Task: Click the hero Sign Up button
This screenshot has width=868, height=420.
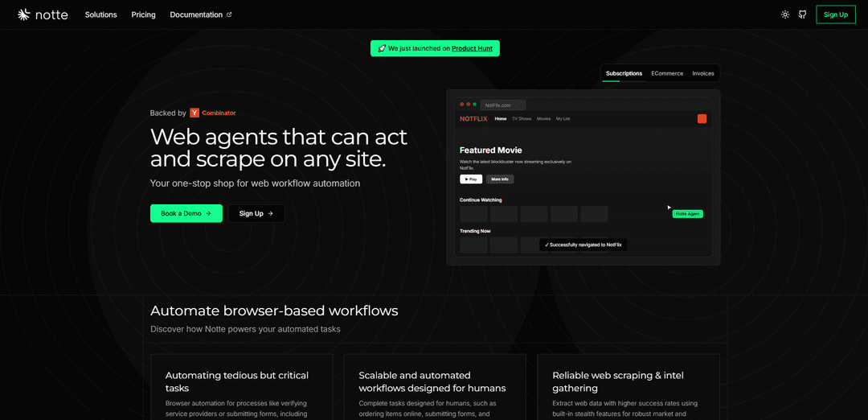Action: click(x=256, y=213)
